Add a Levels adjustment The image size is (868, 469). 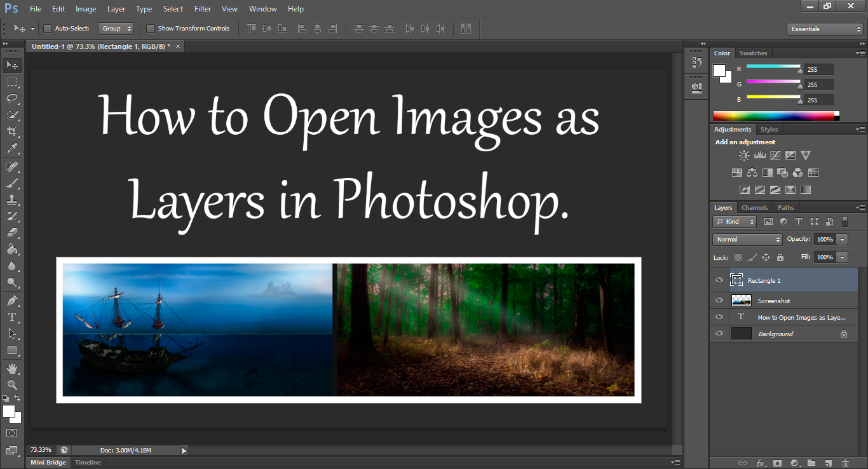pyautogui.click(x=759, y=155)
